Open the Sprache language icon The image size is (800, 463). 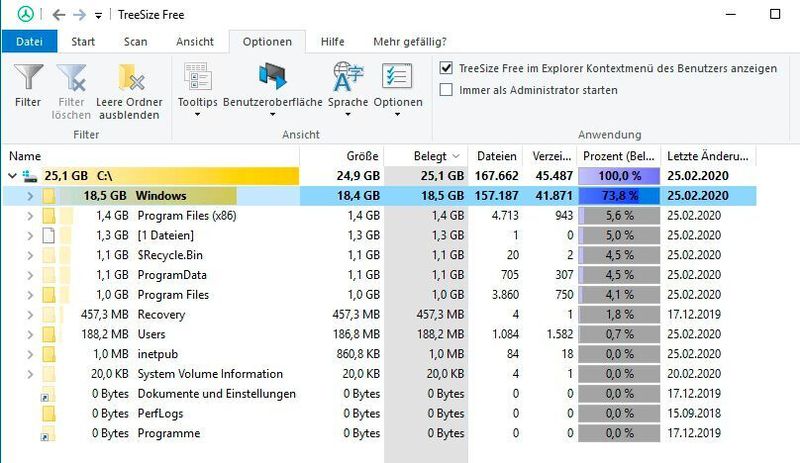[x=348, y=77]
